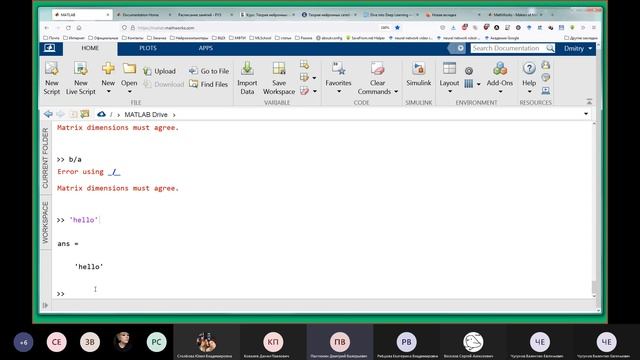Image resolution: width=640 pixels, height=360 pixels.
Task: Collapse the toolstrip with minimize arrow
Action: pos(589,101)
